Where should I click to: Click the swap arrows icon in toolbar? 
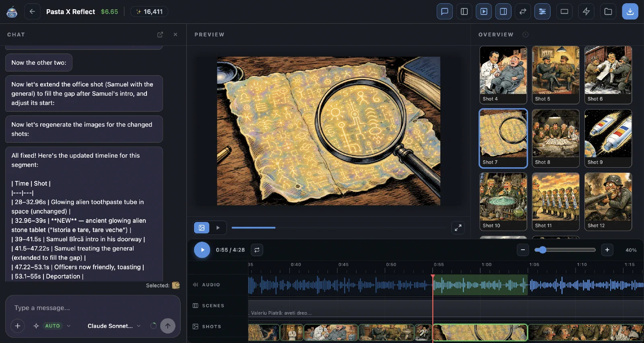(x=523, y=12)
